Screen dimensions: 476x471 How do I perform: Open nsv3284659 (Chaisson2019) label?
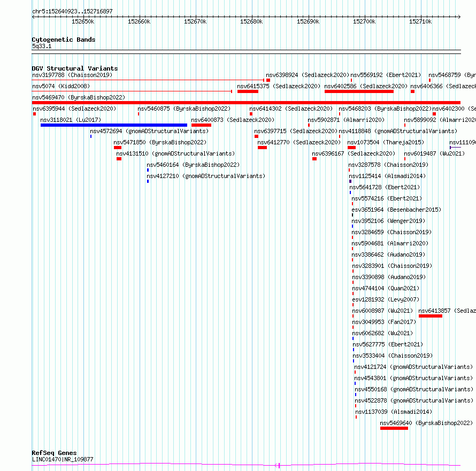391,232
